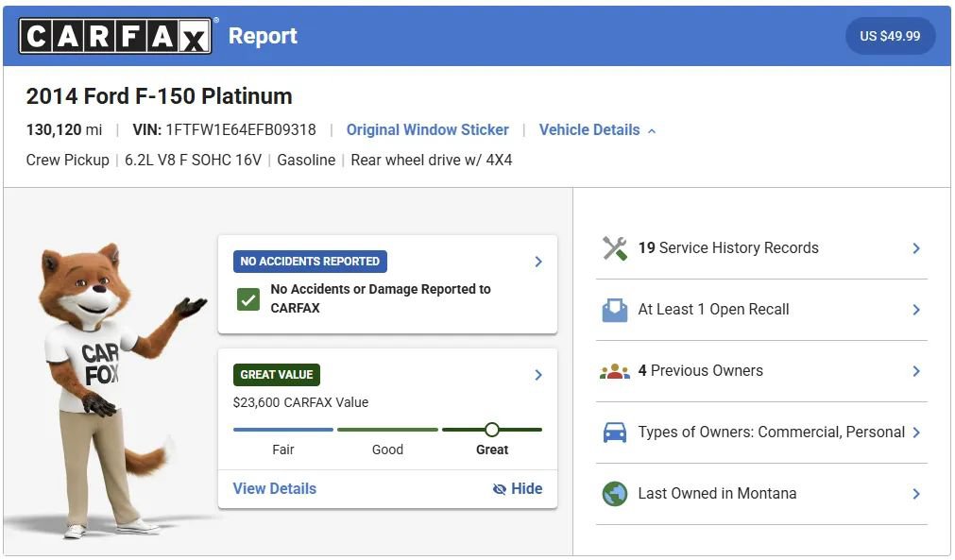955x560 pixels.
Task: Click the CARFAX logo
Action: pos(115,36)
